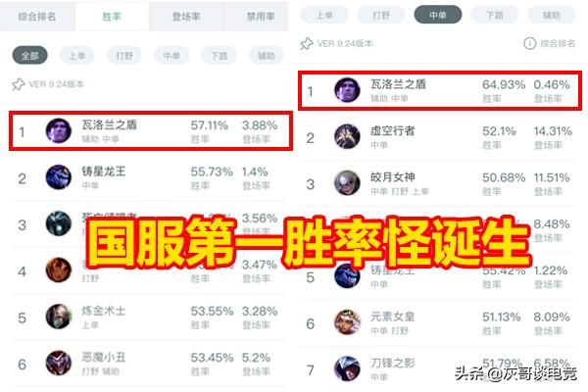Click the 铸星龙王 champion avatar ranked second
588x392 pixels.
59,177
